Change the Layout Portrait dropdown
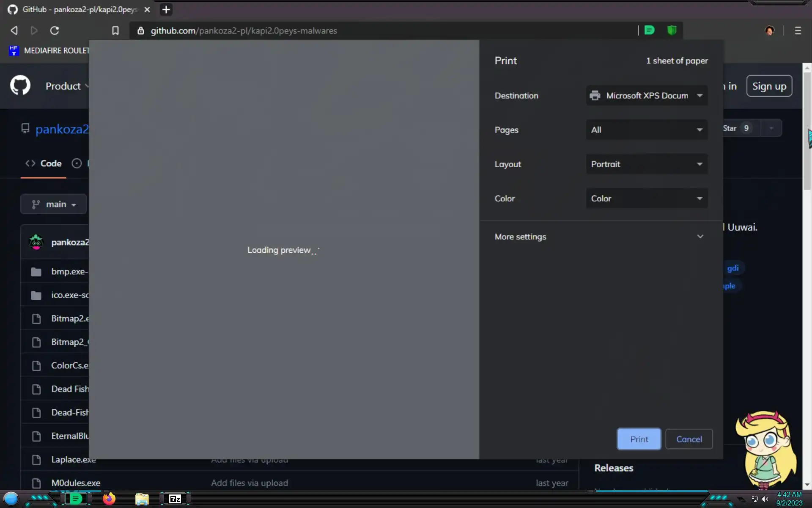 click(x=646, y=164)
